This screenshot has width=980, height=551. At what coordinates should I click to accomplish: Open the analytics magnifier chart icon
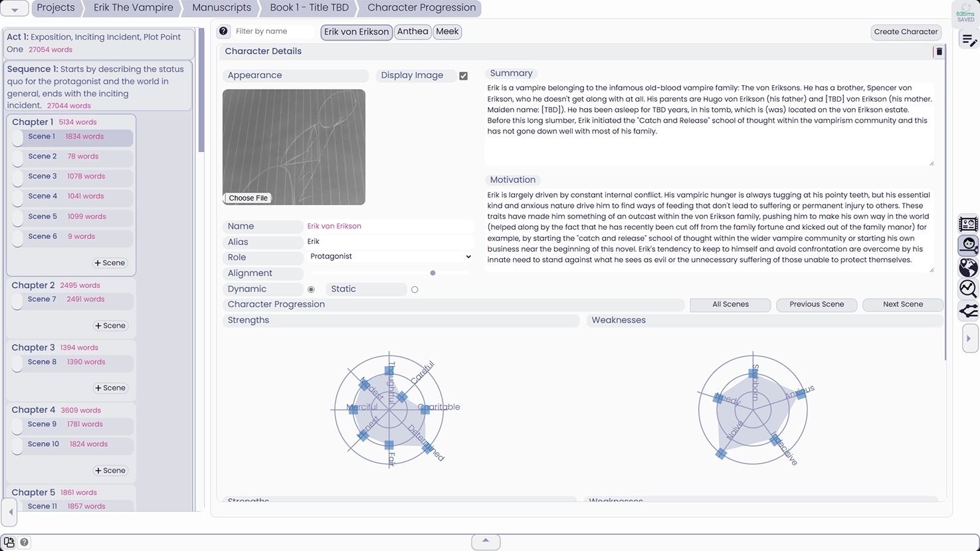click(968, 288)
